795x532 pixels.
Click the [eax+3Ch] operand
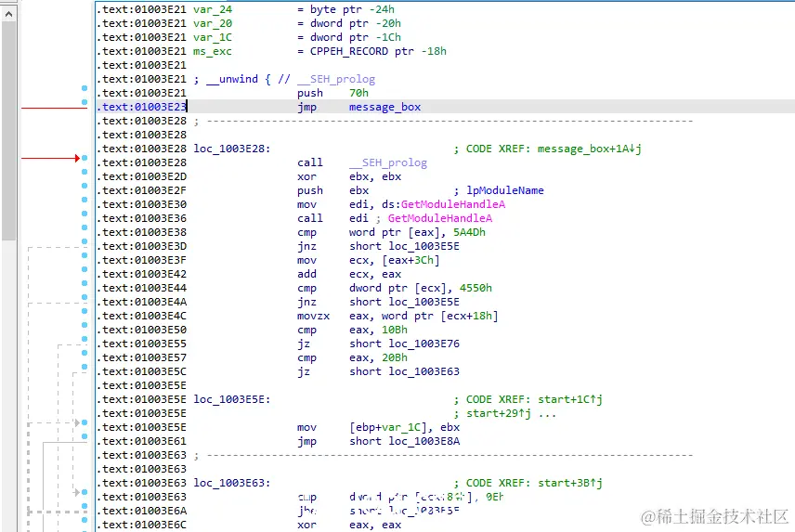point(411,260)
